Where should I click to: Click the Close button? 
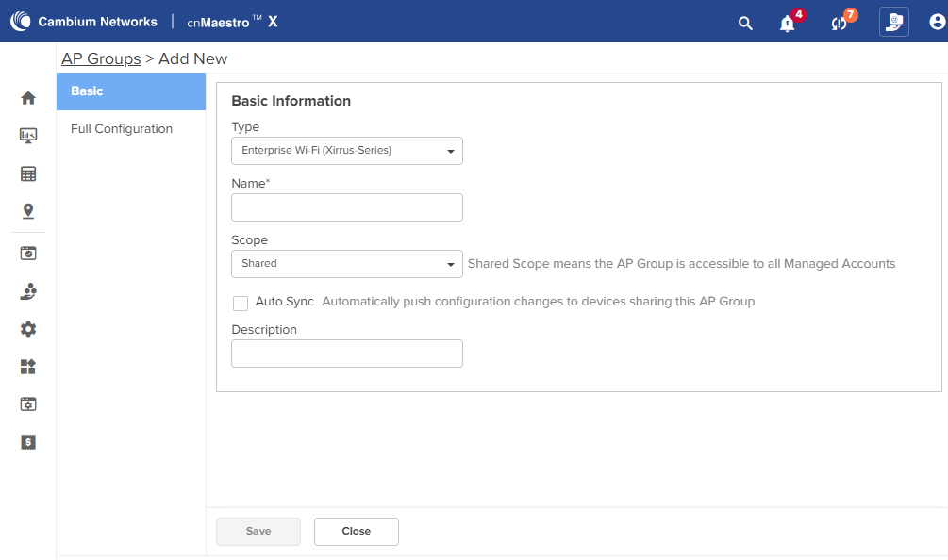click(357, 532)
